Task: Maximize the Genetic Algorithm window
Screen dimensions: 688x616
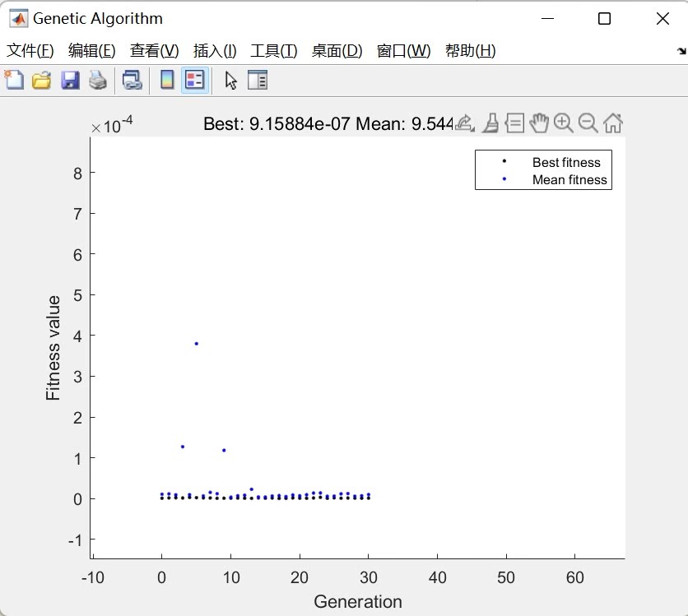Action: (605, 18)
